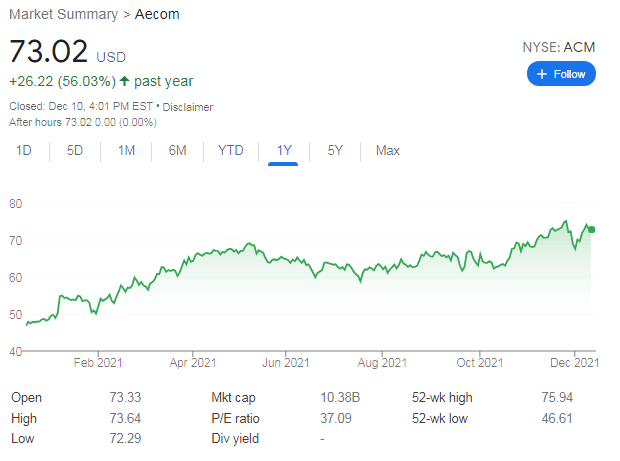Click the Closed: Dec 10 timestamp text
Image resolution: width=620 pixels, height=461 pixels.
(x=81, y=106)
